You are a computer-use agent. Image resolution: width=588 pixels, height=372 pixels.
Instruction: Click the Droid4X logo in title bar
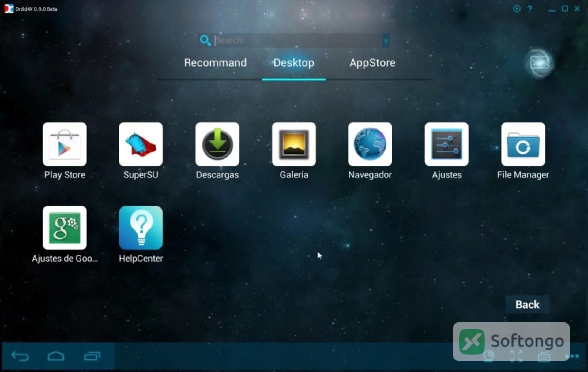9,9
